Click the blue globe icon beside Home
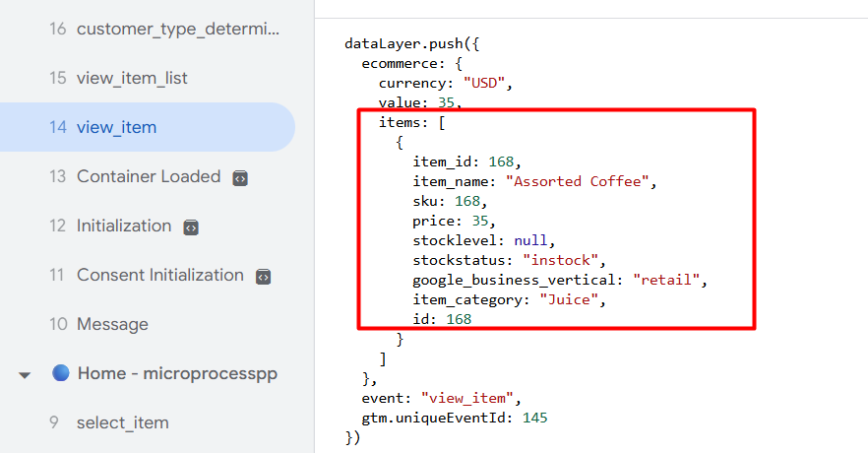 pyautogui.click(x=61, y=373)
